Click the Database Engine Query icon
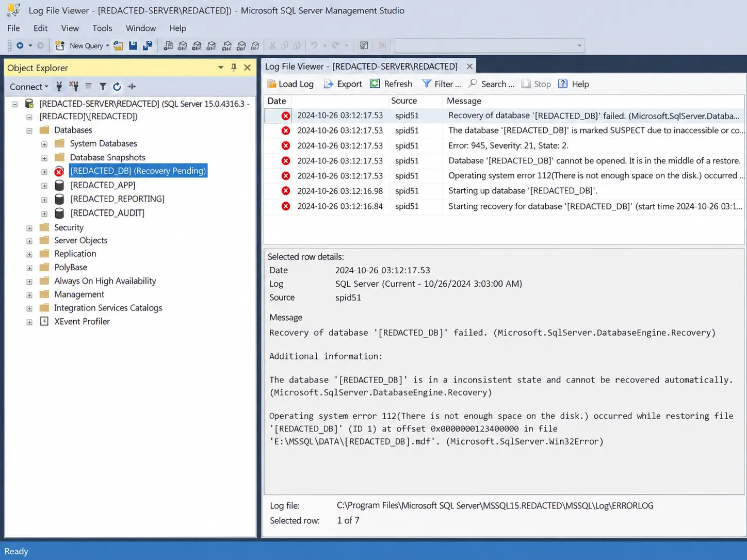 pos(168,45)
